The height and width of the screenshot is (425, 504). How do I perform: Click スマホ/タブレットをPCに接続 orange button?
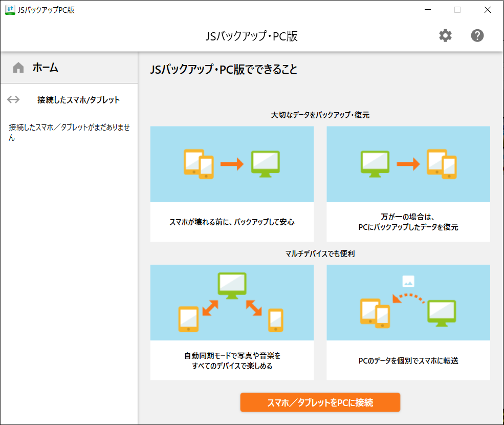[x=320, y=402]
